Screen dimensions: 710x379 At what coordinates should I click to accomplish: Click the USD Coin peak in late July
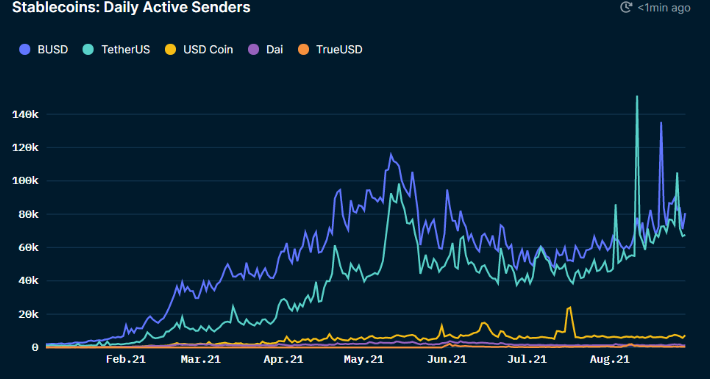[570, 307]
